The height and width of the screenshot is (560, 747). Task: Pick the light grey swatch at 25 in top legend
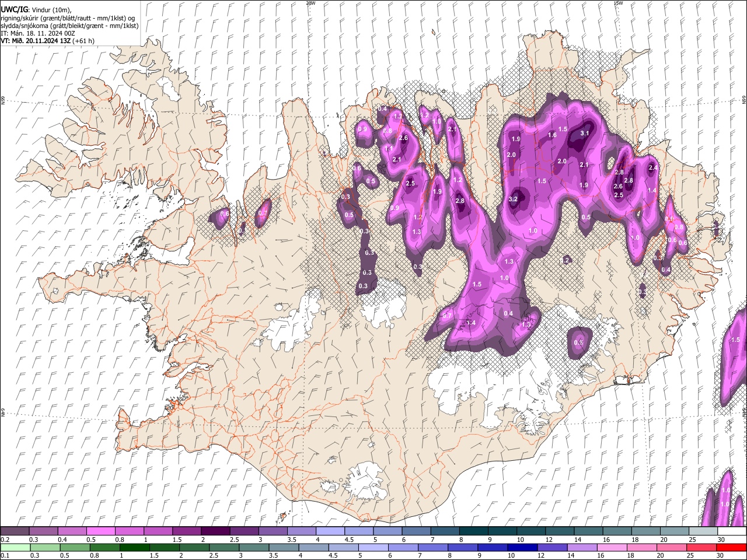[703, 531]
